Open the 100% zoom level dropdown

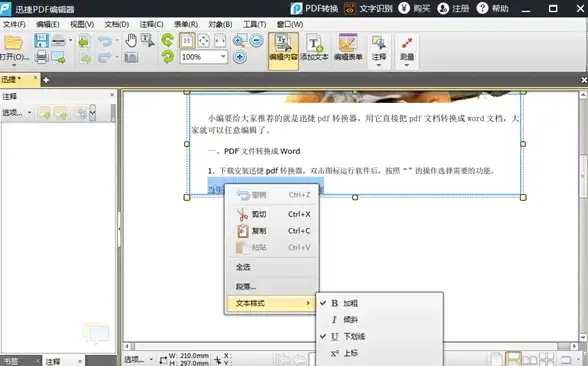[223, 57]
